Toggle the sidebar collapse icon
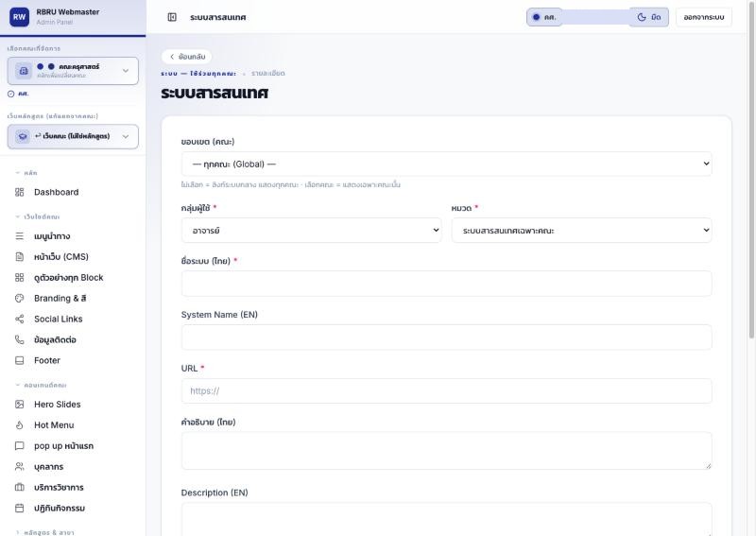 172,17
